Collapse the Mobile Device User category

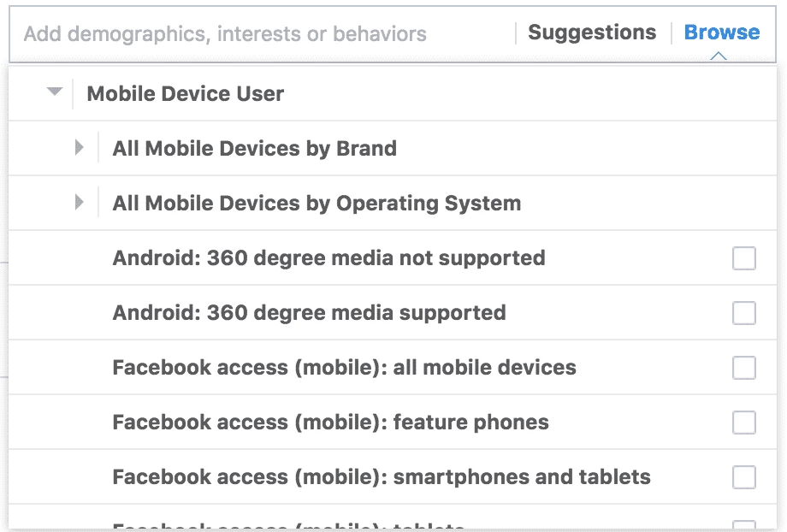[54, 92]
